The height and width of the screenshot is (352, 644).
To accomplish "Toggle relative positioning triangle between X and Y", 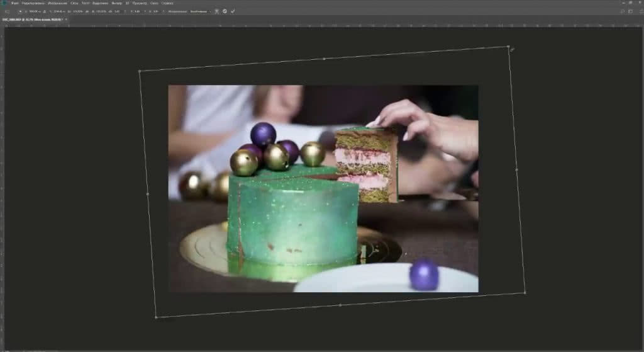I will click(x=45, y=11).
